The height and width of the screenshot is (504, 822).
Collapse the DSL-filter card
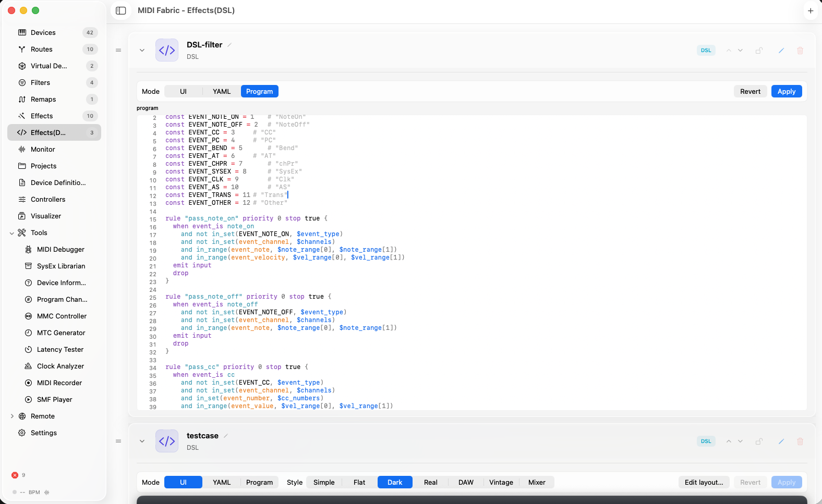pyautogui.click(x=142, y=51)
